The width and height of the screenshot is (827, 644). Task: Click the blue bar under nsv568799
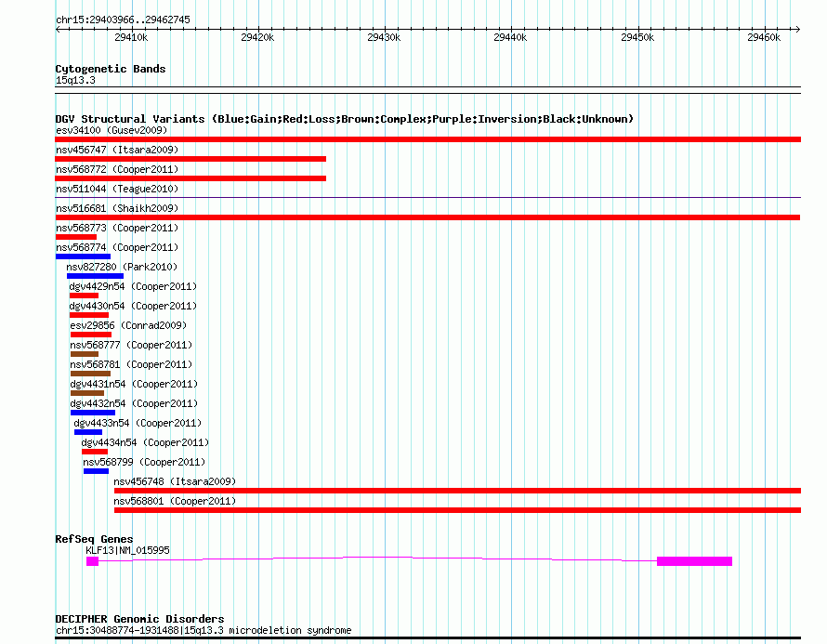pyautogui.click(x=96, y=471)
